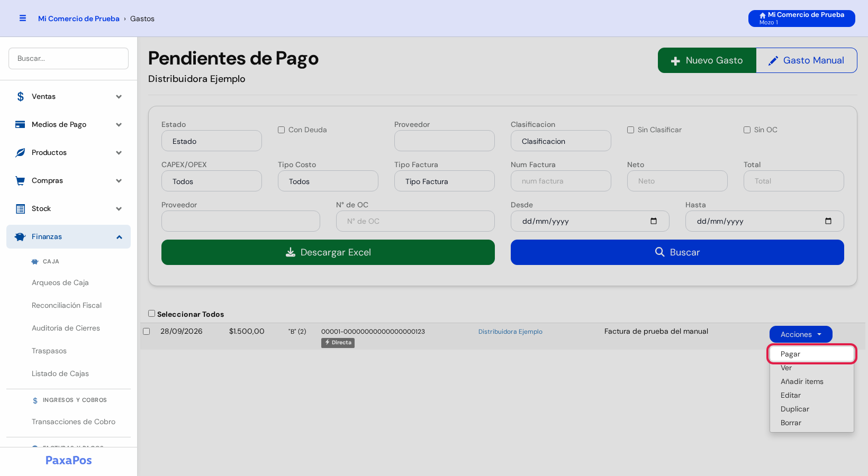Viewport: 868px width, 476px height.
Task: Expand the Ventas sidebar chevron
Action: tap(119, 97)
